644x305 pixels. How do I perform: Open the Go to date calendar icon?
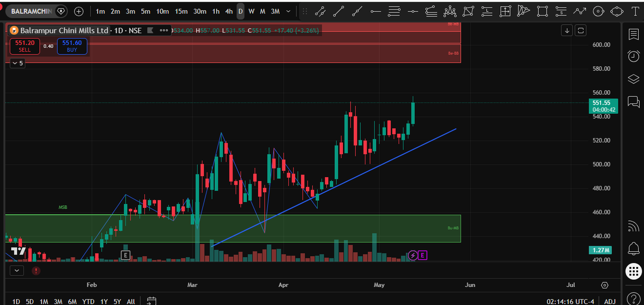[152, 301]
